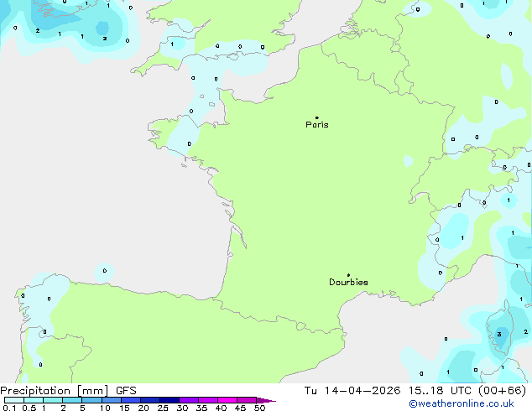The height and width of the screenshot is (411, 532).
Task: Click the '20' legend scale label
Action: [143, 408]
